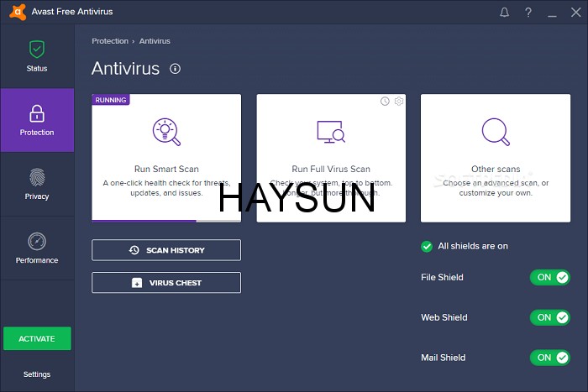Click the green ACTIVATE button
Image resolution: width=588 pixels, height=392 pixels.
pyautogui.click(x=37, y=338)
